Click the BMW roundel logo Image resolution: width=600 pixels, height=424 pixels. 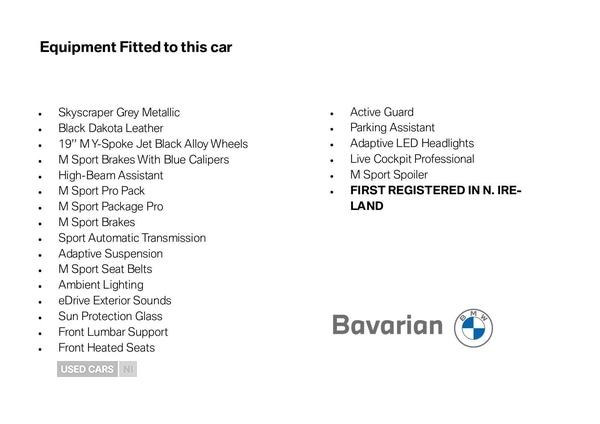(x=474, y=327)
